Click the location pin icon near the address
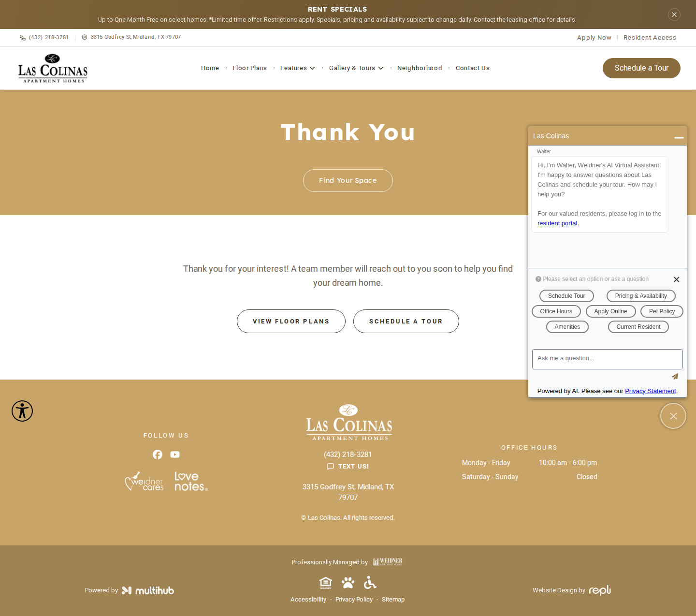The width and height of the screenshot is (696, 616). click(85, 37)
